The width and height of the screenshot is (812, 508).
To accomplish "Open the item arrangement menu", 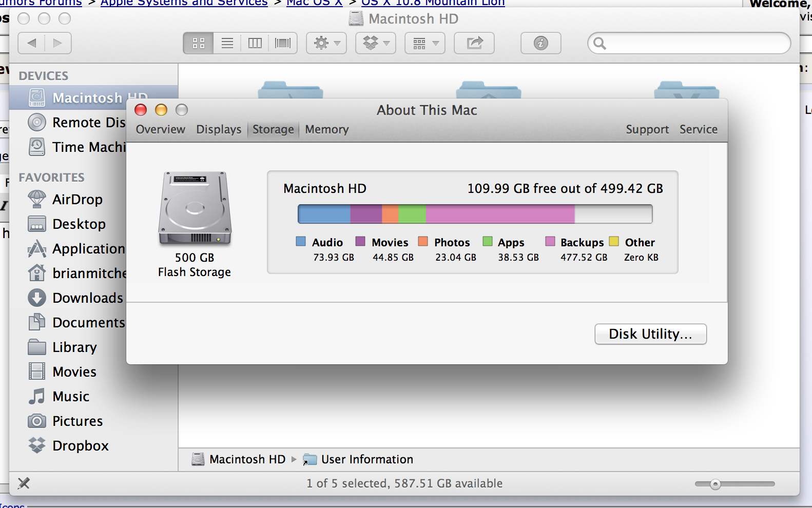I will 425,43.
